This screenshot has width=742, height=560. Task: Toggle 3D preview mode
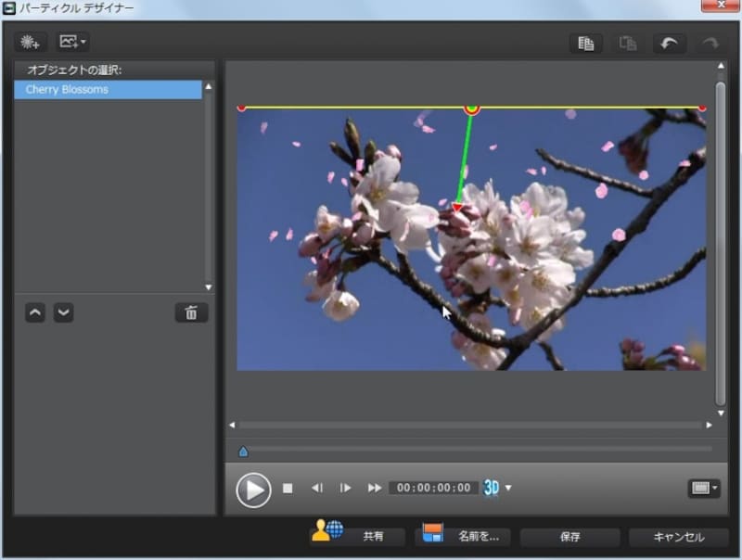pos(492,488)
